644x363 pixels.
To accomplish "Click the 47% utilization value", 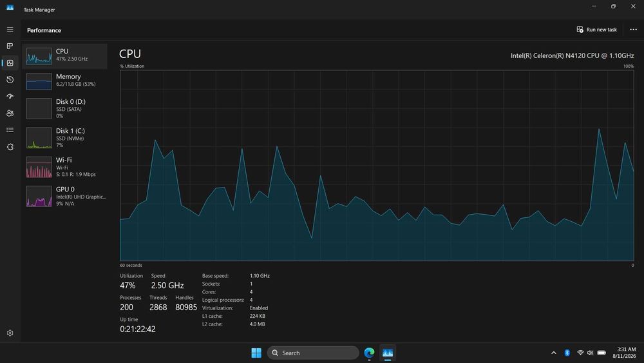I will [128, 285].
